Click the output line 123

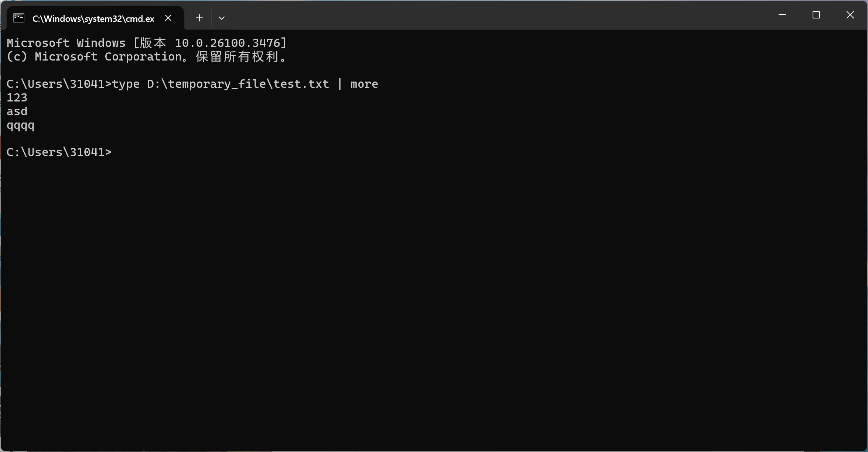pyautogui.click(x=17, y=97)
